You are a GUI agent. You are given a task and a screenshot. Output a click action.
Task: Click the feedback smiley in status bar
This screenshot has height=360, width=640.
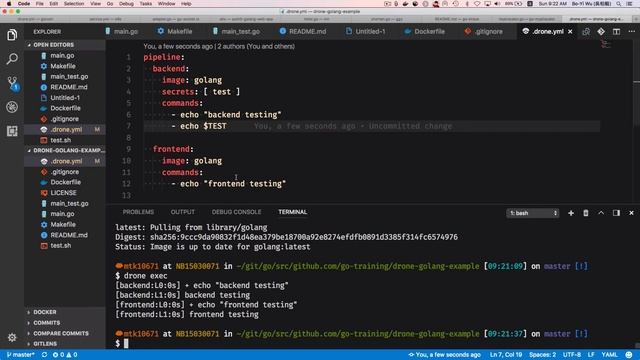[629, 355]
